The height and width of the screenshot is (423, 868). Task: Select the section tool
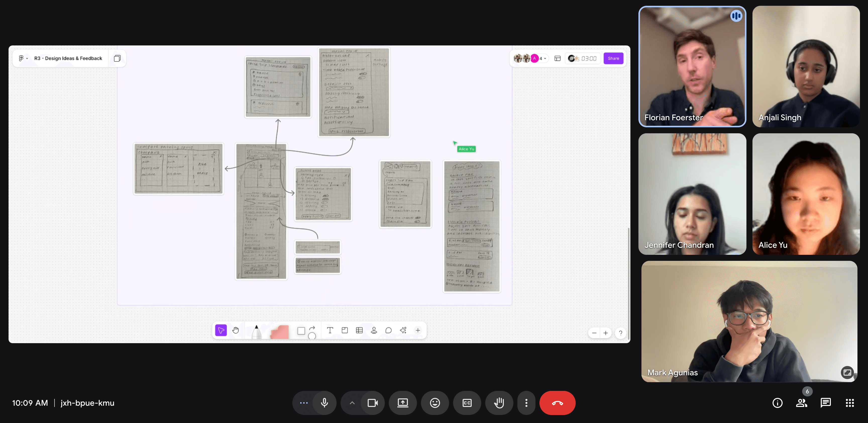coord(344,330)
